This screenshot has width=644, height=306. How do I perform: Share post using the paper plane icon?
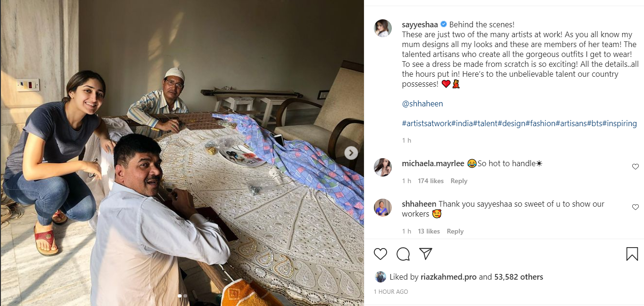426,254
